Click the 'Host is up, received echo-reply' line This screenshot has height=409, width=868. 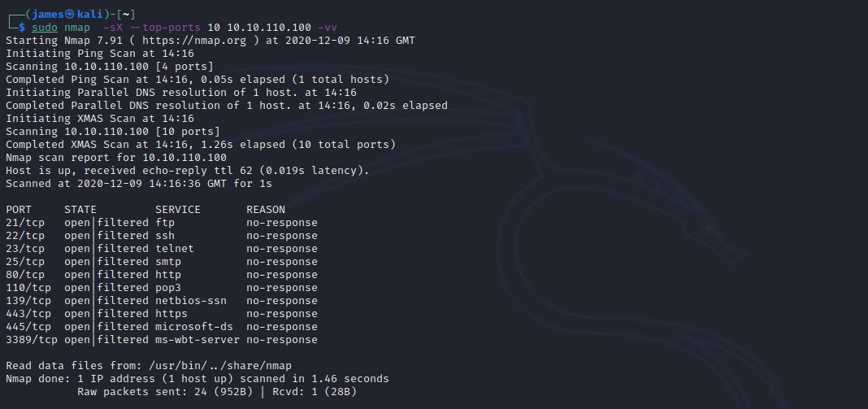click(188, 171)
